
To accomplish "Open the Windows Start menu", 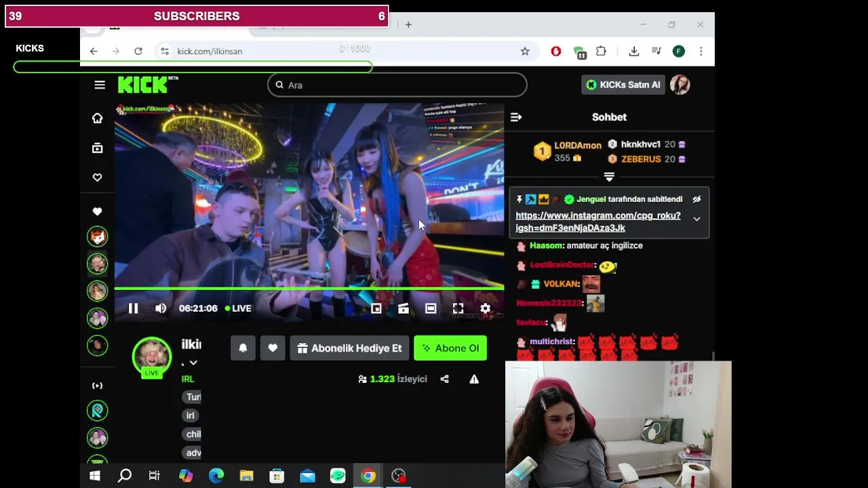I will [95, 476].
